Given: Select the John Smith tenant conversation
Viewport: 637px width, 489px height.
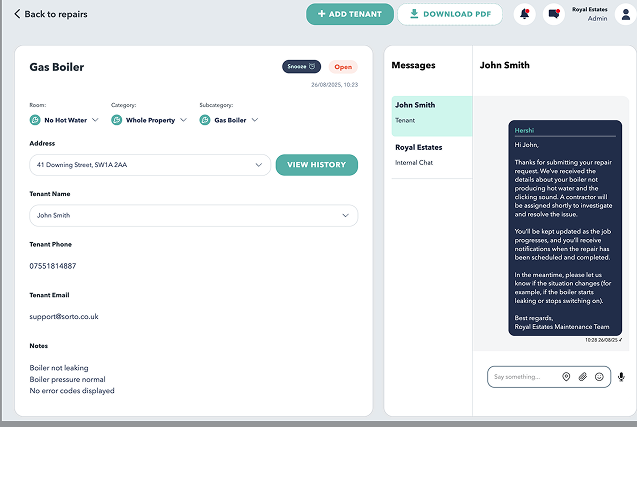Looking at the screenshot, I should [x=431, y=111].
